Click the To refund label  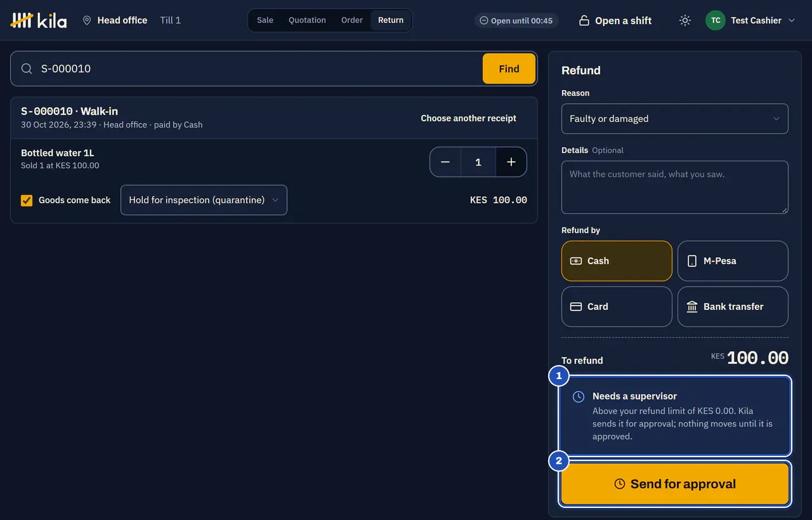pyautogui.click(x=582, y=361)
